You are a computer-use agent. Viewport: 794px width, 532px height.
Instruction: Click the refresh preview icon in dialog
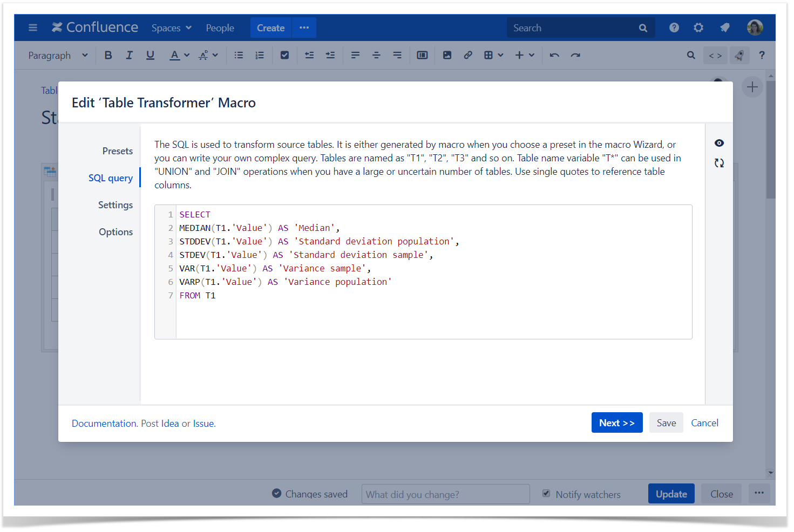[x=719, y=163]
